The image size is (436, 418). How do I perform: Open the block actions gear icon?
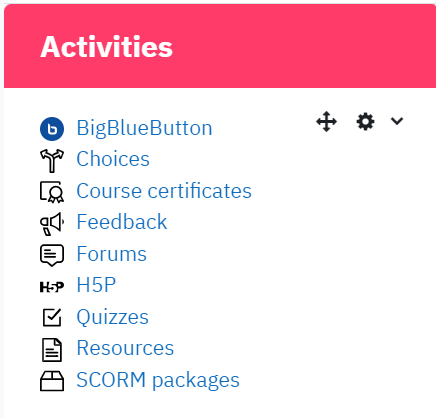click(365, 122)
